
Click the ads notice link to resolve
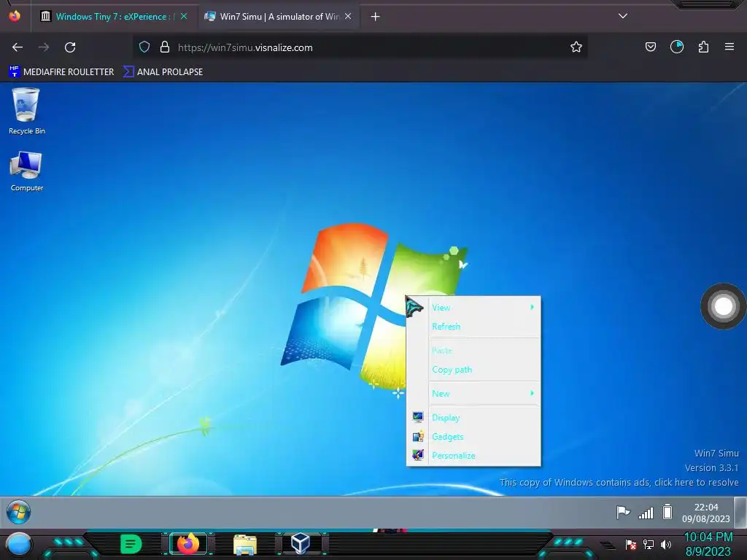pyautogui.click(x=619, y=483)
